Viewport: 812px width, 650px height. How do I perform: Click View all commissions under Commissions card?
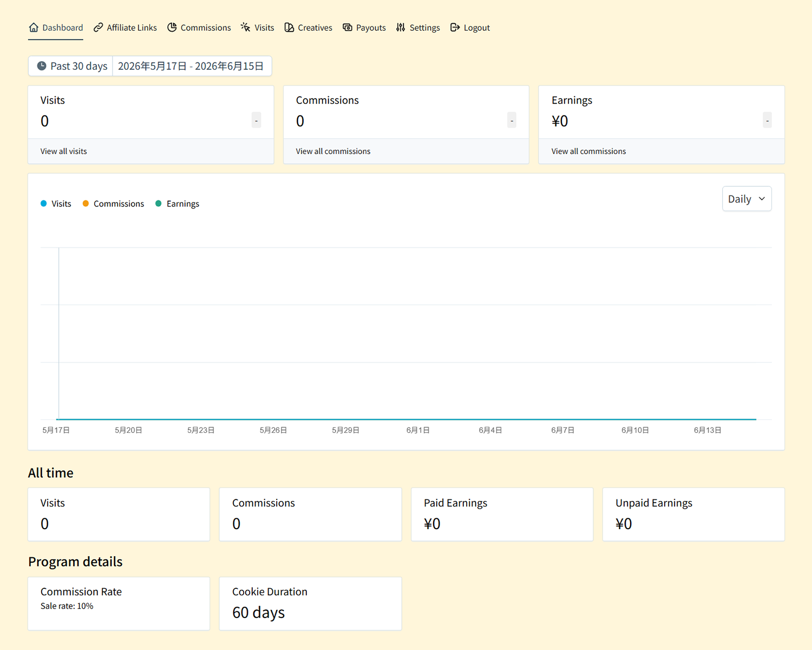[333, 151]
